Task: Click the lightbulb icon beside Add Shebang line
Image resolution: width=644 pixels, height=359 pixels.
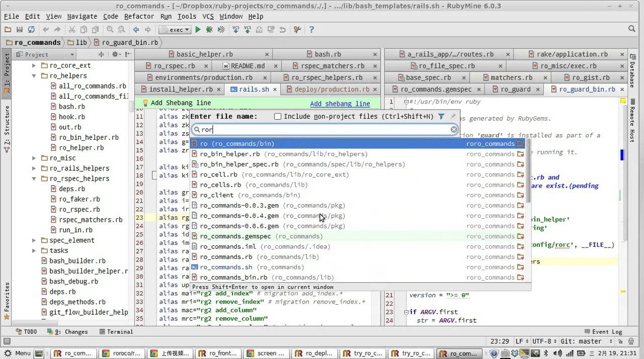Action: 145,103
